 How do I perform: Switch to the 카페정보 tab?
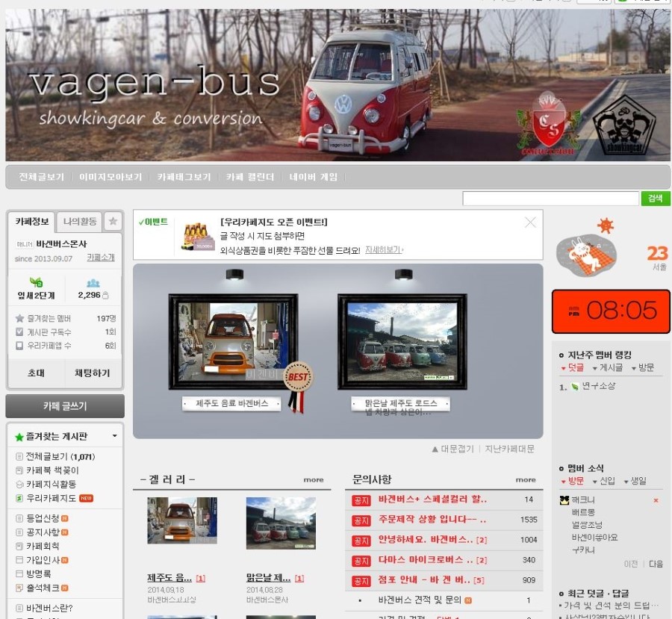31,222
